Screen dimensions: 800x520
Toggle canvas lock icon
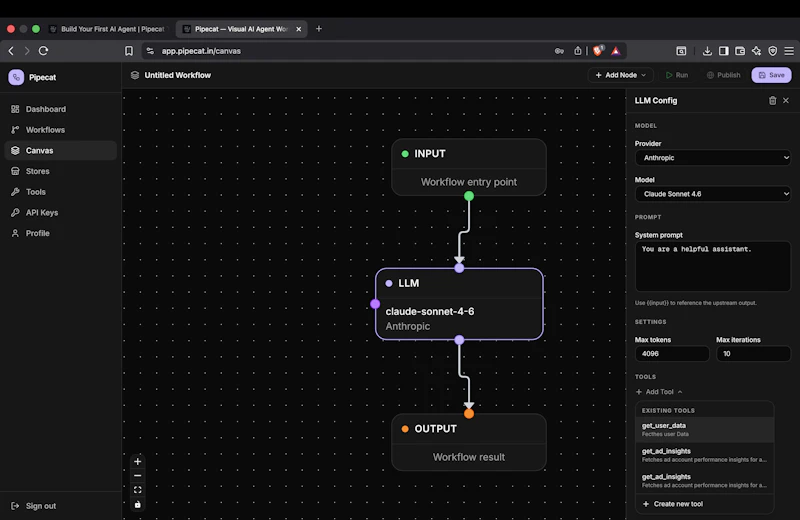click(x=137, y=504)
